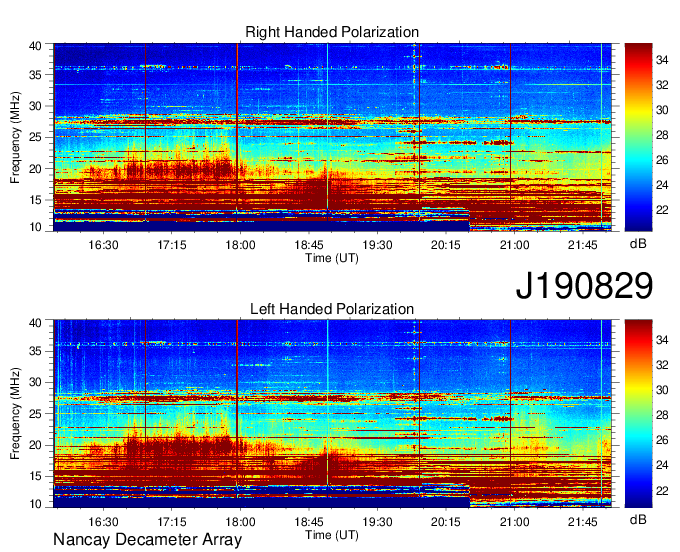Viewport: 680px width, 552px height.
Task: Click the 15 MHz tick on the Left Handed frequency axis
Action: coord(36,476)
